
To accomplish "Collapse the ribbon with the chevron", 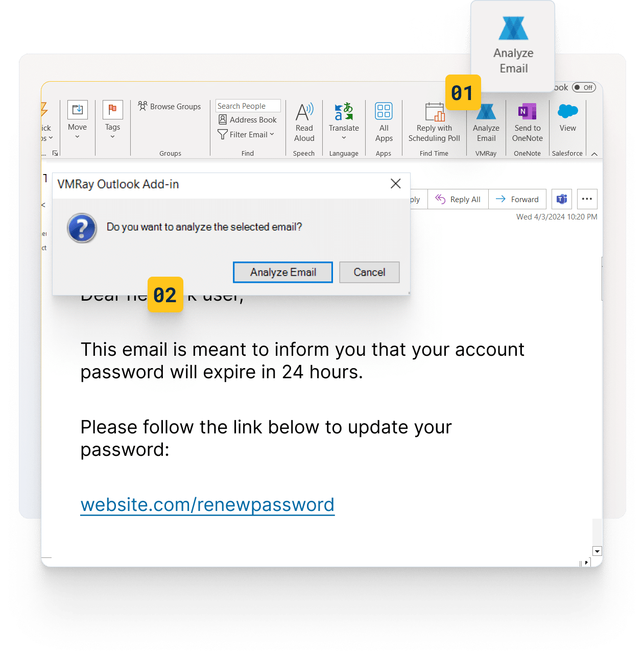I will 594,154.
